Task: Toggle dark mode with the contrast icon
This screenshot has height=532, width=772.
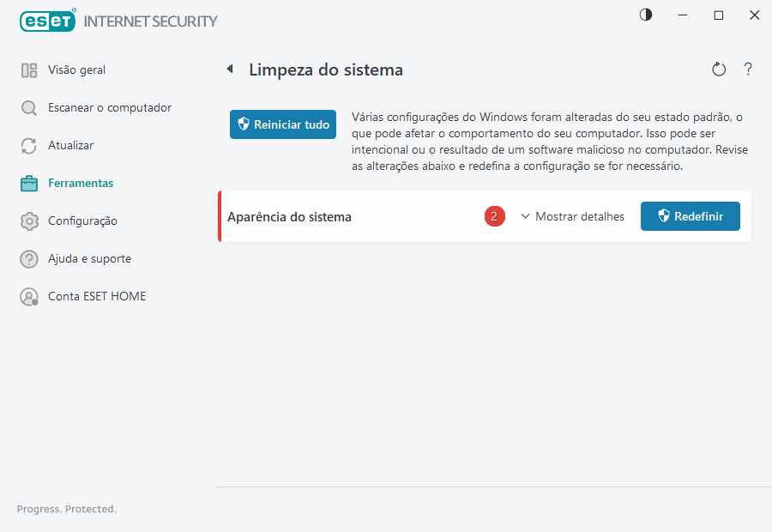Action: coord(645,15)
